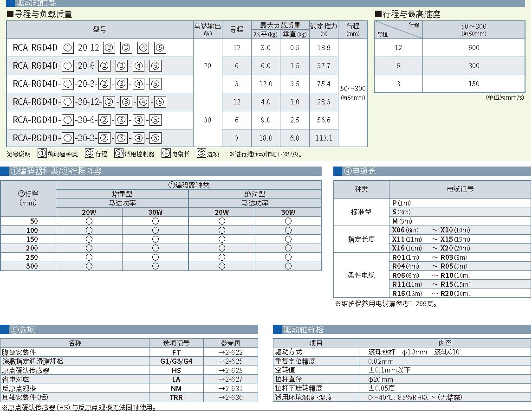
Task: Click the blue square beside ⑤选项 header
Action: [x=4, y=330]
